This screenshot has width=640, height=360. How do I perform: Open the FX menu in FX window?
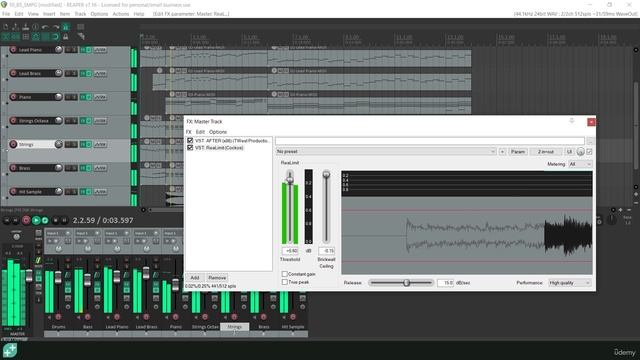pos(189,132)
